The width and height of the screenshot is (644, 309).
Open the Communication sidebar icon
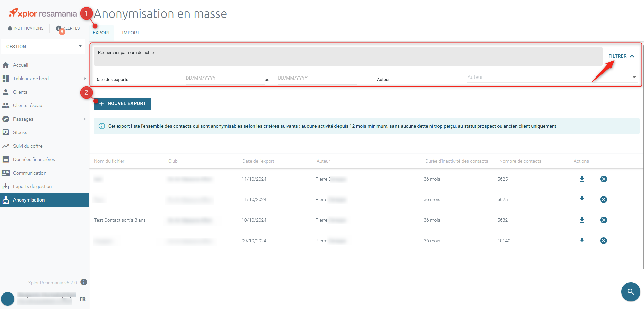click(6, 173)
